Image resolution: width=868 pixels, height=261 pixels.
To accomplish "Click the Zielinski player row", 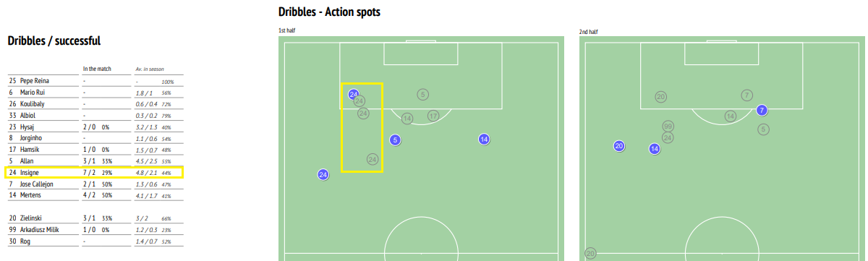I will [x=95, y=218].
